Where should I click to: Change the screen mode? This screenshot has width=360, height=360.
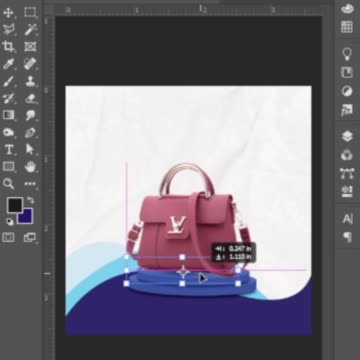[30, 238]
